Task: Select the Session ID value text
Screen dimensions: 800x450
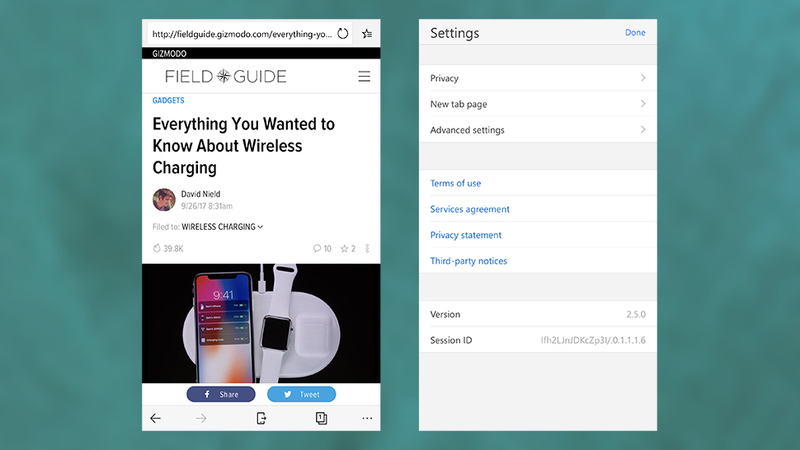Action: (x=593, y=340)
